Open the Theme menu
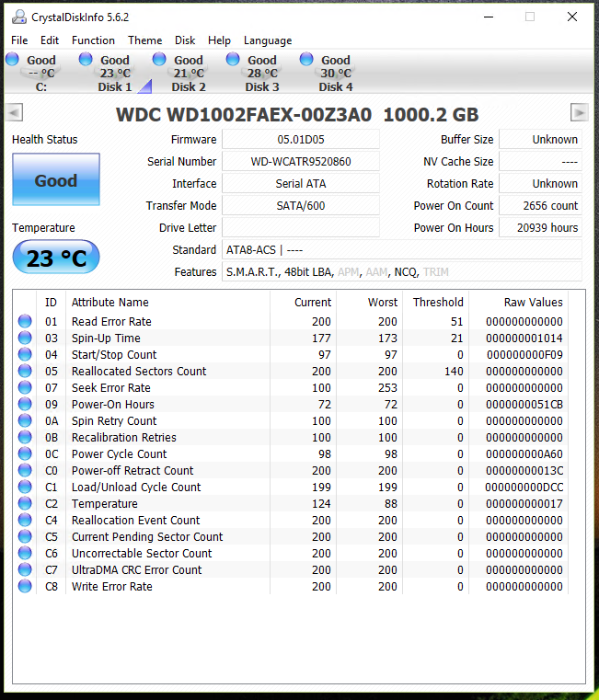Screen dimensions: 599x700 (144, 40)
